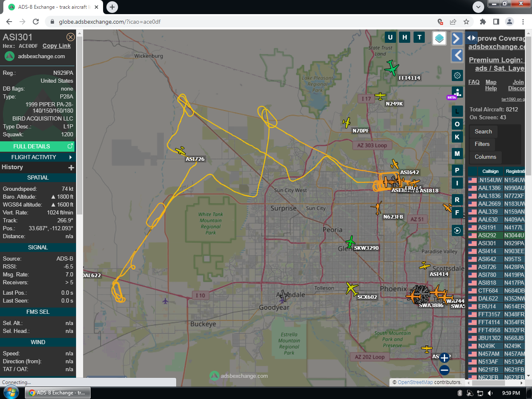Select the FFT4114 green aircraft on map
The width and height of the screenshot is (532, 399).
pyautogui.click(x=391, y=68)
